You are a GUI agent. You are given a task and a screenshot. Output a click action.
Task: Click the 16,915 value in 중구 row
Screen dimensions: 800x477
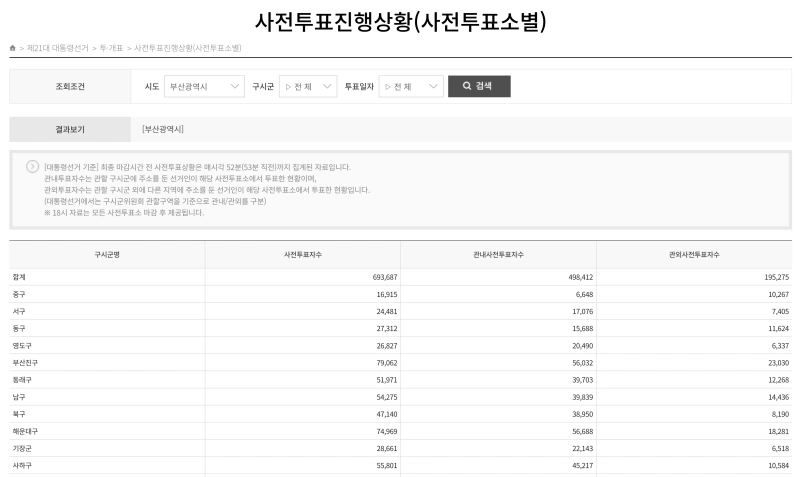click(387, 294)
